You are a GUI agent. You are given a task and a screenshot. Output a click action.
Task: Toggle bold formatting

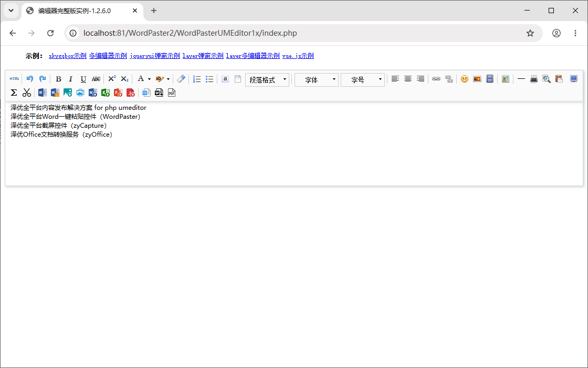pos(58,79)
